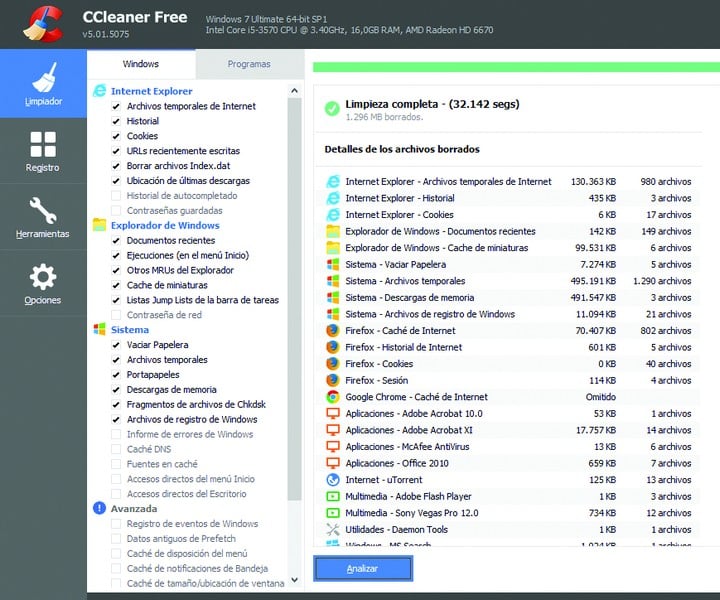Click the 1.296 MB borrados text
Screen dimensions: 720x600
coord(384,117)
